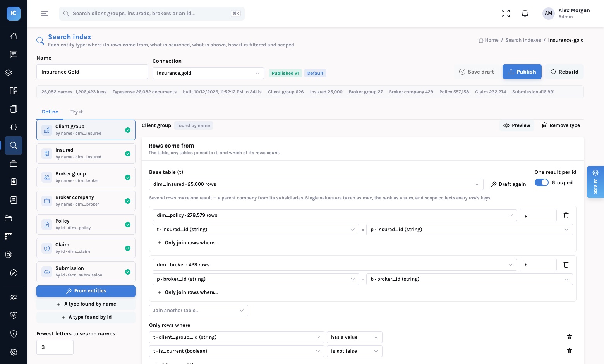604x364 pixels.
Task: Click Remove type
Action: click(561, 125)
